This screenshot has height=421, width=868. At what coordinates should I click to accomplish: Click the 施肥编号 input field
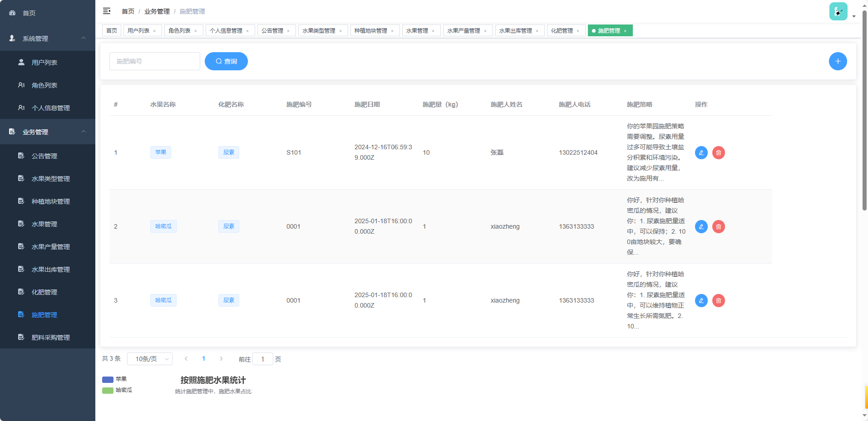coord(154,61)
